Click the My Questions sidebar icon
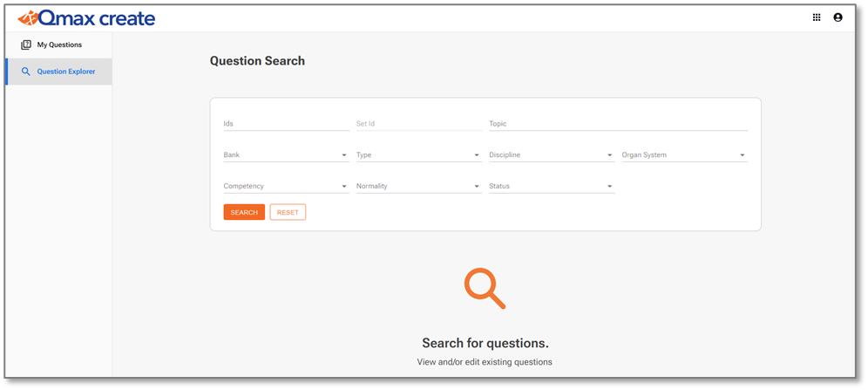 pyautogui.click(x=26, y=44)
